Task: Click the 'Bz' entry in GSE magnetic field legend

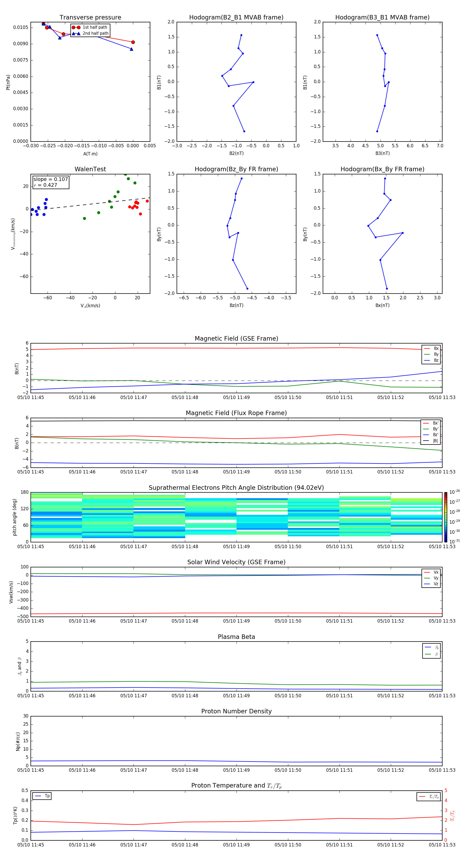Action: (x=431, y=361)
